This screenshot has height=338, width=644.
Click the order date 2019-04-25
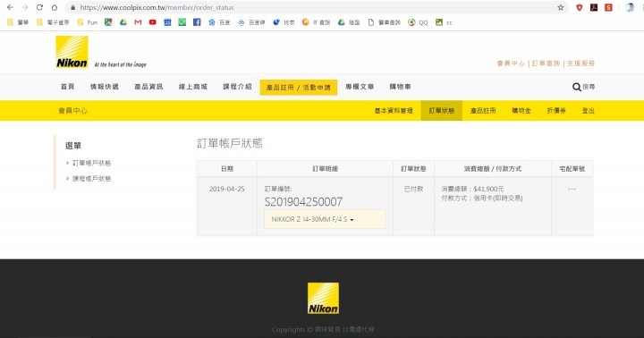pyautogui.click(x=226, y=189)
